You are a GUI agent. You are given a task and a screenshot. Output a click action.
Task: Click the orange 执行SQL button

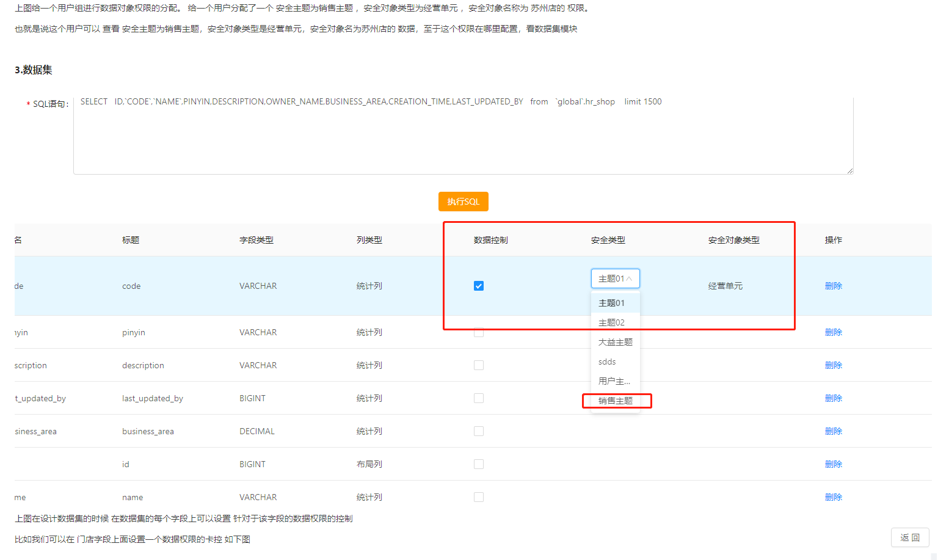[x=463, y=202]
